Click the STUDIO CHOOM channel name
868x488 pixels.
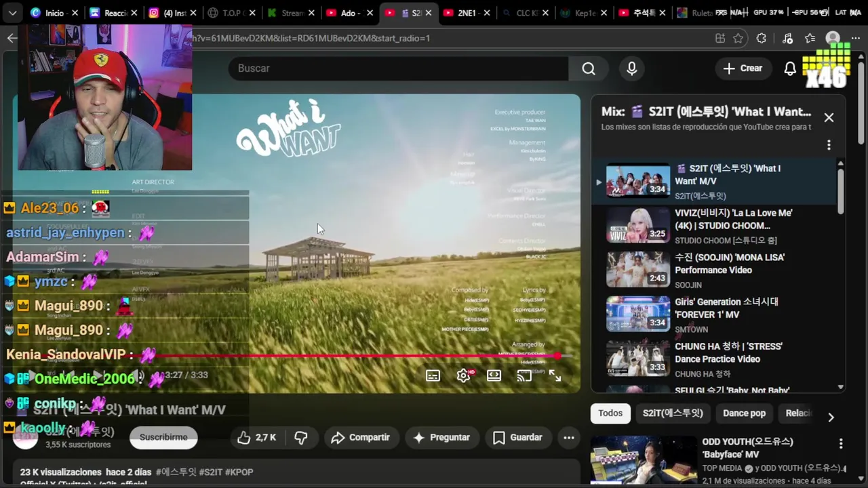pyautogui.click(x=726, y=241)
